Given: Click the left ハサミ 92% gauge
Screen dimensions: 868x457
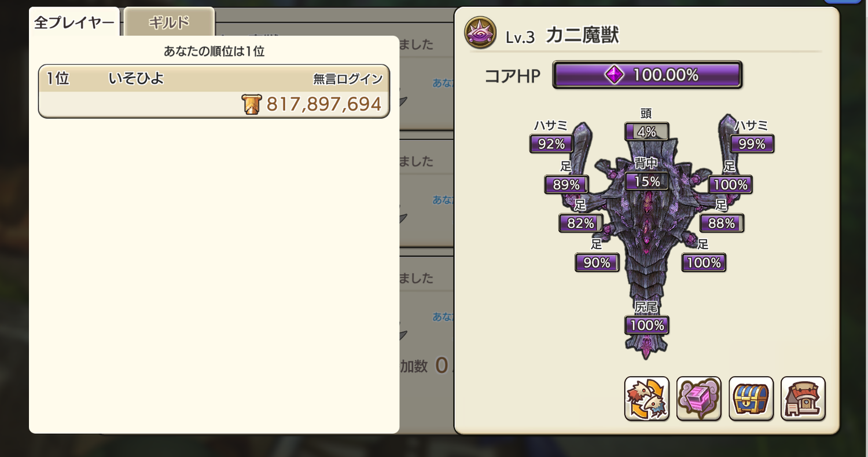Looking at the screenshot, I should tap(551, 144).
